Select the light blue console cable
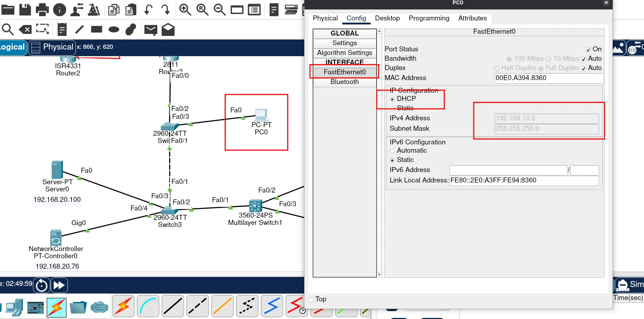Image resolution: width=644 pixels, height=319 pixels. coord(148,306)
